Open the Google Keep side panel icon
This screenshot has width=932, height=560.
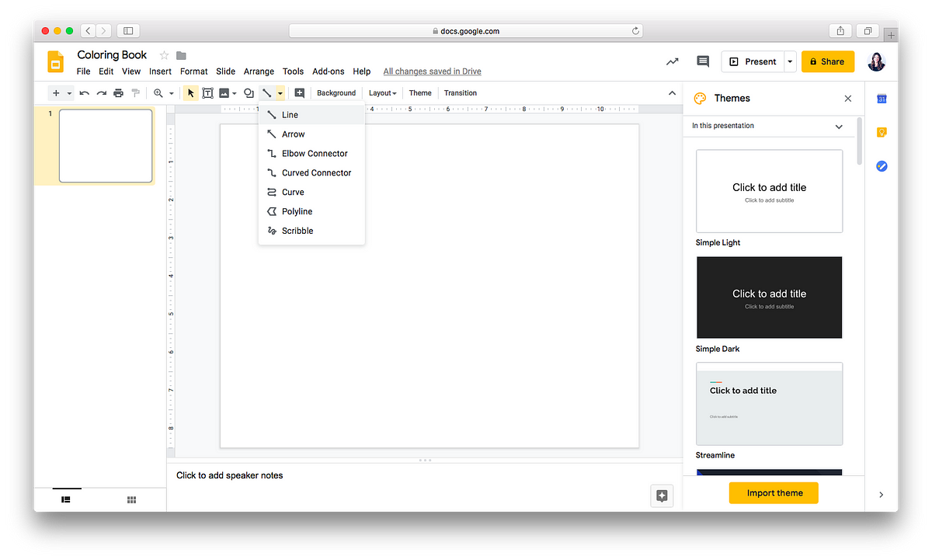pyautogui.click(x=882, y=132)
